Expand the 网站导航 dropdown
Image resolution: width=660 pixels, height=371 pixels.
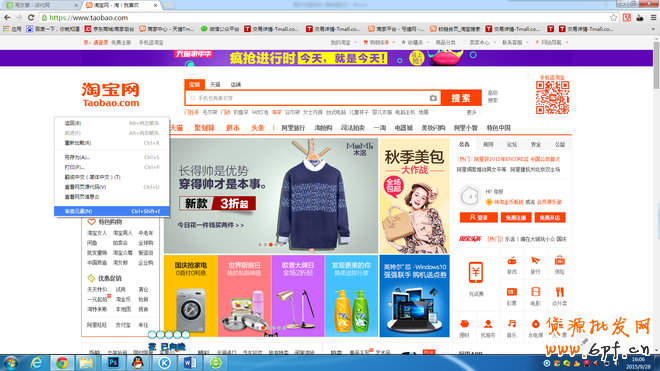[552, 43]
